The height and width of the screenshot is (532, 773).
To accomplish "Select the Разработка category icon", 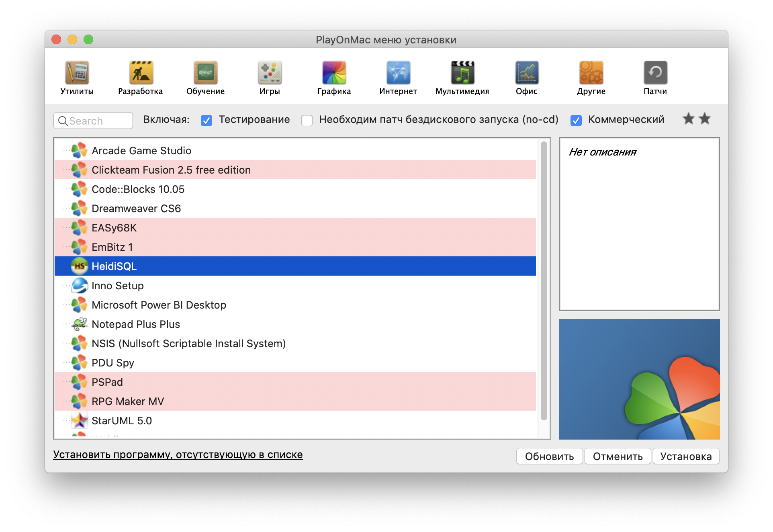I will coord(141,73).
